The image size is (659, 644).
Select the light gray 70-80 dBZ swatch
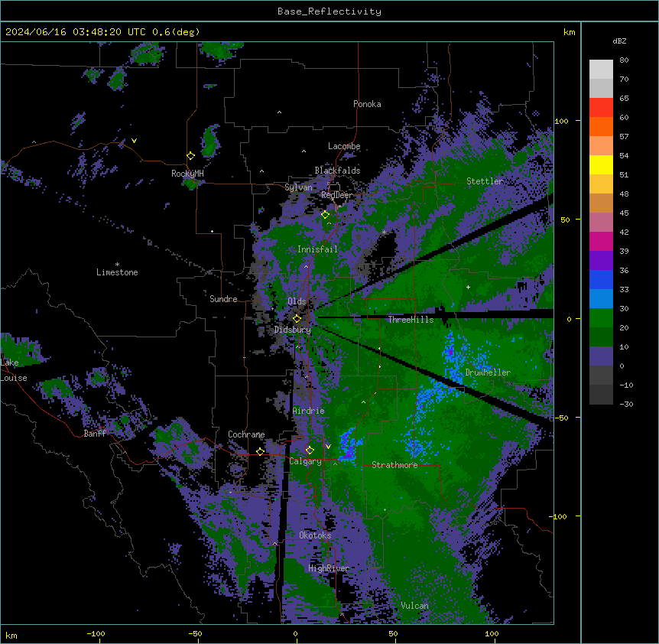click(601, 70)
